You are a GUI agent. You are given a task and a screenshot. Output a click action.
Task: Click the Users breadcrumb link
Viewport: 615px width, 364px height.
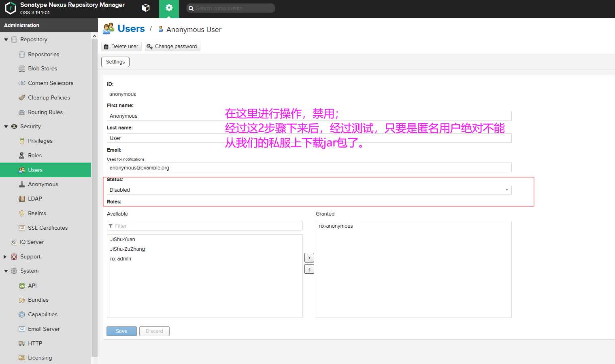click(x=131, y=28)
